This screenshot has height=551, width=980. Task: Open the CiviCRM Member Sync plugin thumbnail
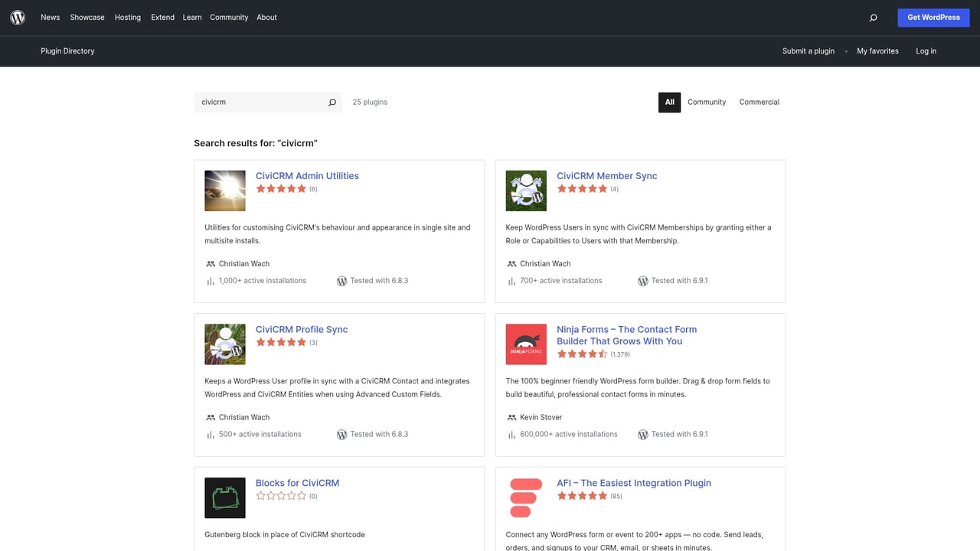pos(526,191)
